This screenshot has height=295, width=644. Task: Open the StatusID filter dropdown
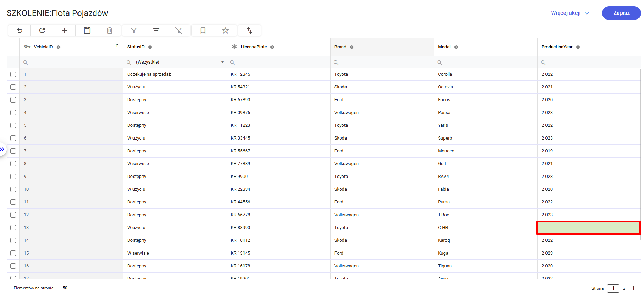pyautogui.click(x=222, y=62)
